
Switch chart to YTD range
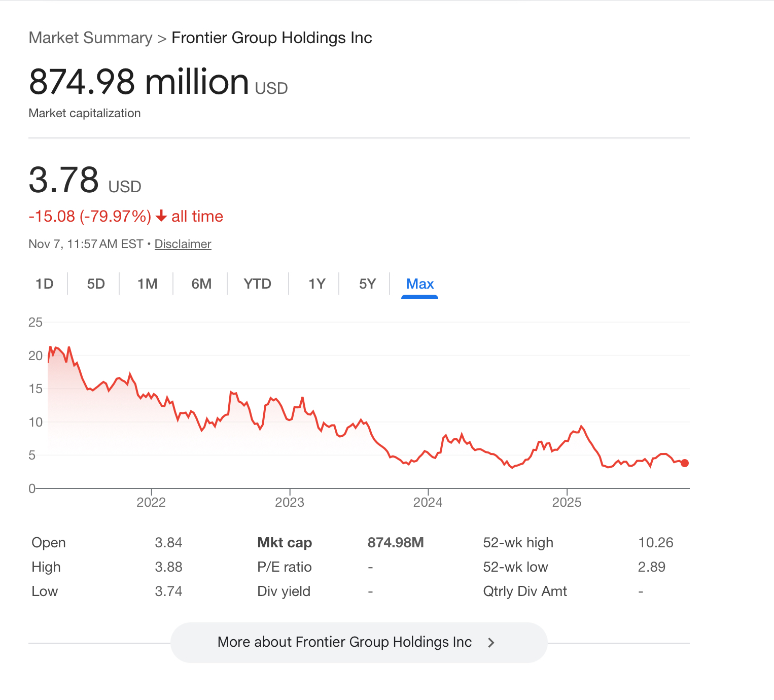pos(258,284)
